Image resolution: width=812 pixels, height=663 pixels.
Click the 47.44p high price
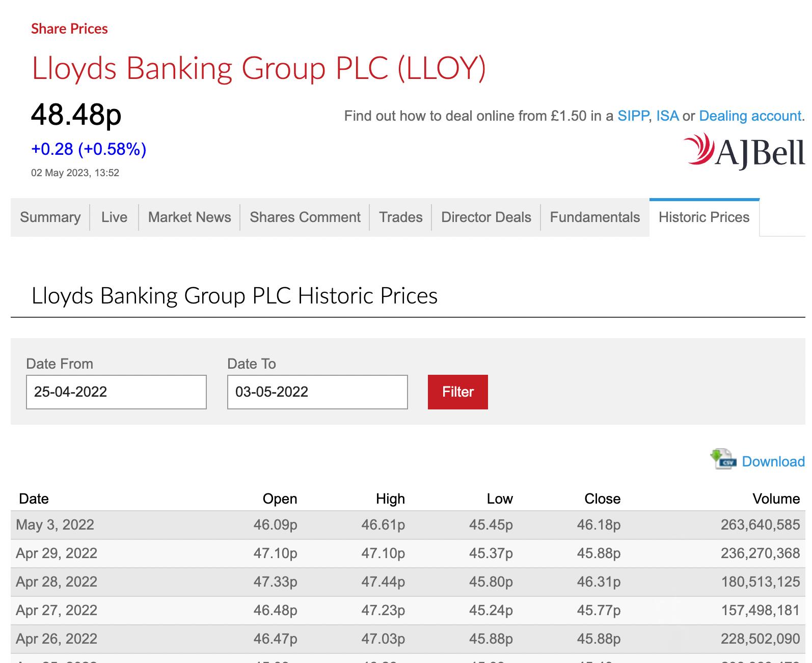point(383,582)
